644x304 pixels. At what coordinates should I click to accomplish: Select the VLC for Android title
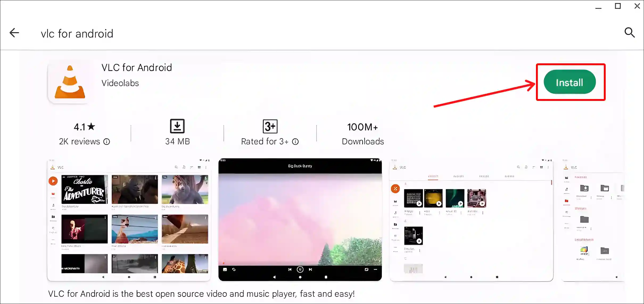point(137,68)
